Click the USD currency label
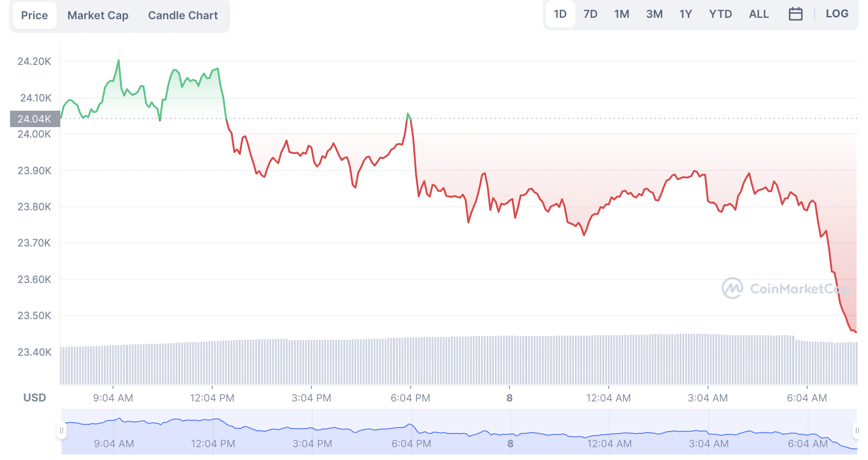The width and height of the screenshot is (868, 460). [35, 398]
